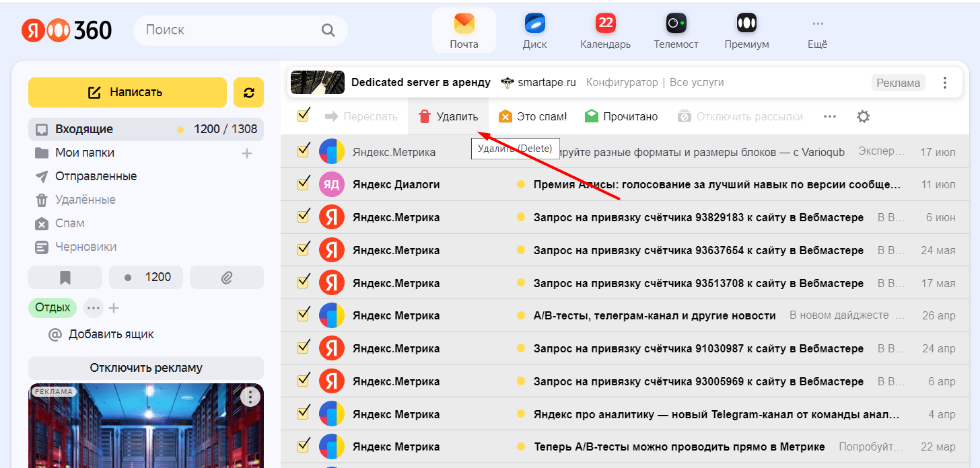
Task: Open toolbar three-dots more actions menu
Action: tap(829, 116)
